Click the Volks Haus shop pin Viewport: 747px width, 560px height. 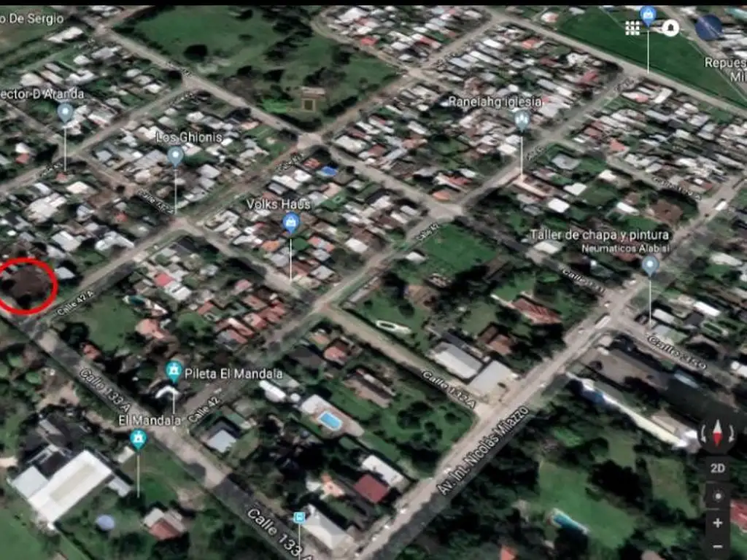click(291, 222)
